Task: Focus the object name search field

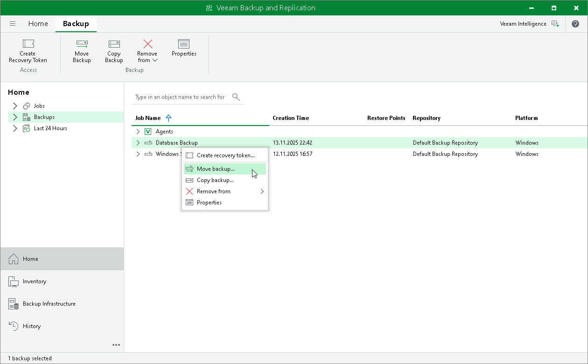Action: point(181,97)
